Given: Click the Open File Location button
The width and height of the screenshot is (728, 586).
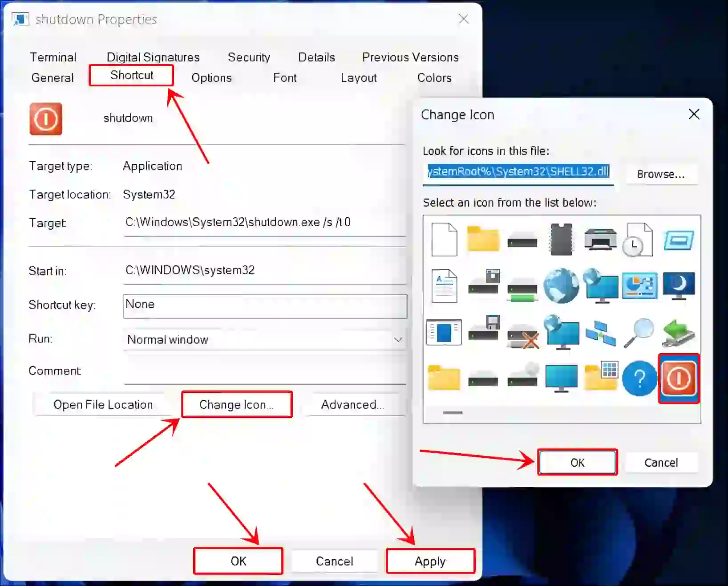Looking at the screenshot, I should click(x=103, y=404).
